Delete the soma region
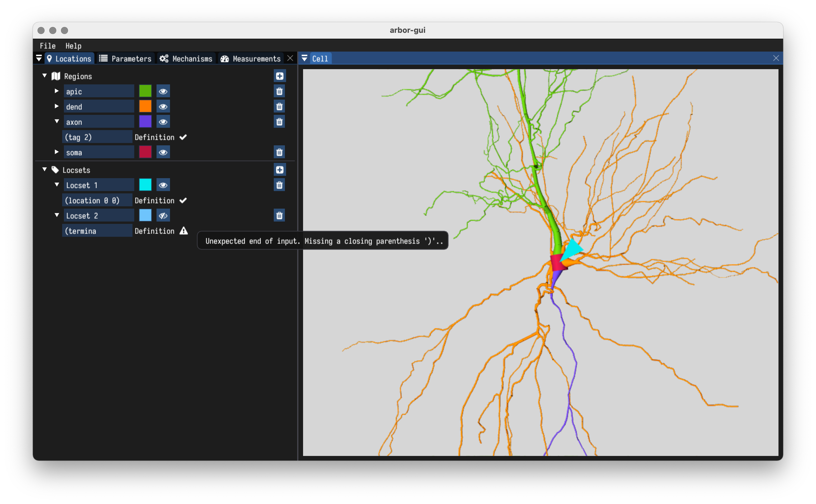The image size is (816, 504). (x=279, y=152)
